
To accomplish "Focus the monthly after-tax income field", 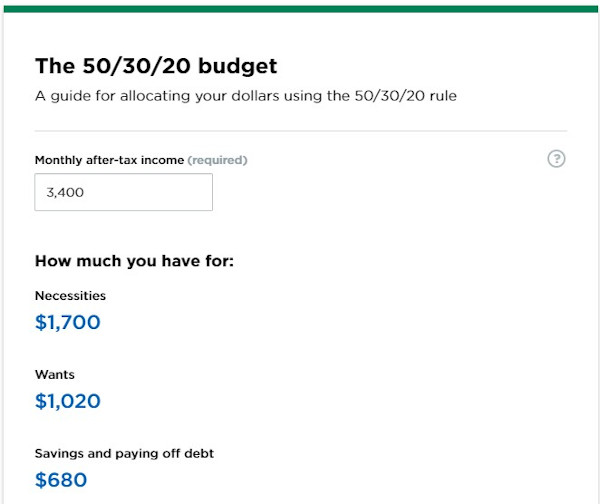I will [x=123, y=192].
